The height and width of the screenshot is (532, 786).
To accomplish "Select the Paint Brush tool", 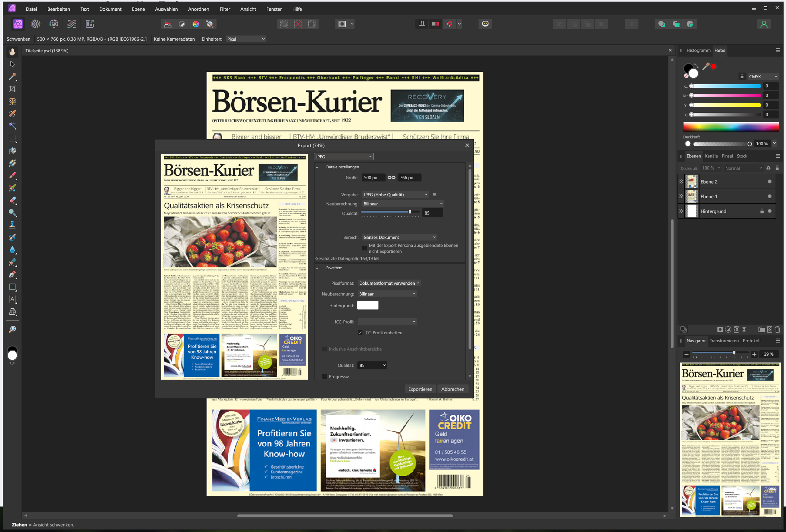I will pyautogui.click(x=12, y=175).
